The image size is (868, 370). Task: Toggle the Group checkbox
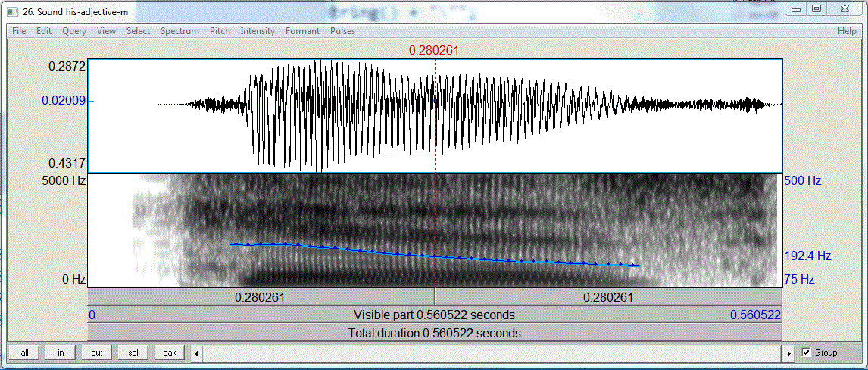806,353
